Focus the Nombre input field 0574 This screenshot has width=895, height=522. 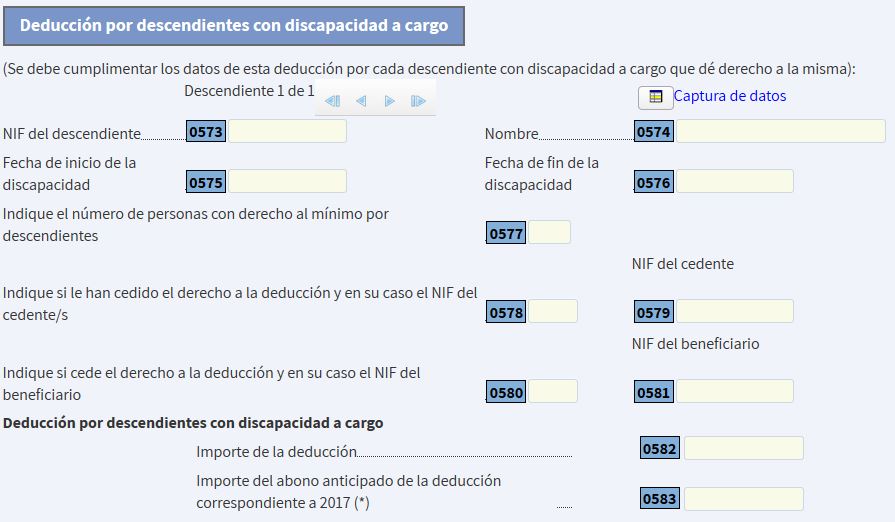(780, 131)
